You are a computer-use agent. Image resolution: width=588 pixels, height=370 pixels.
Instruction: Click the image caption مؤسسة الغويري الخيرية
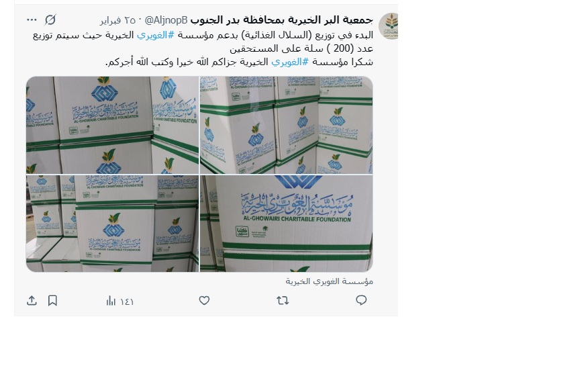(x=330, y=281)
